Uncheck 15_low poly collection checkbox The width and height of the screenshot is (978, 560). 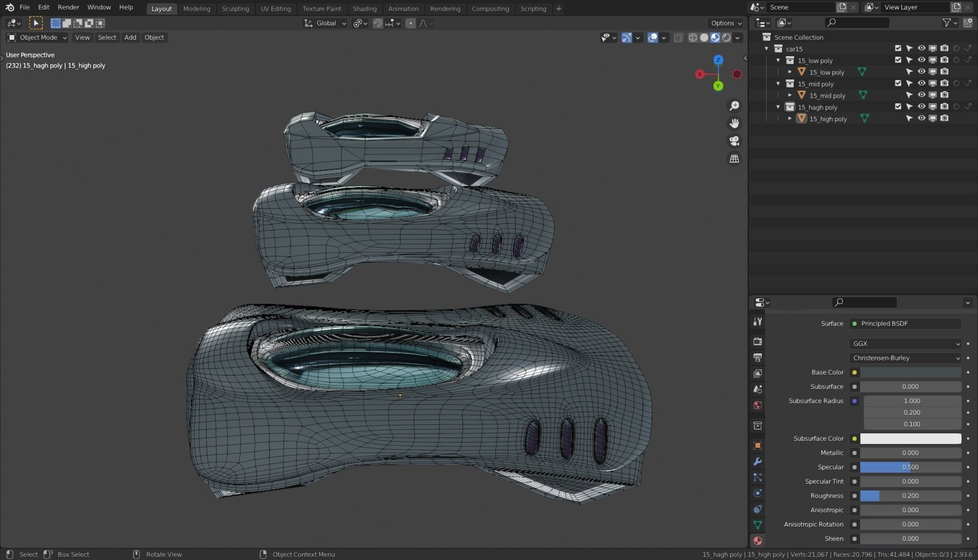point(898,60)
